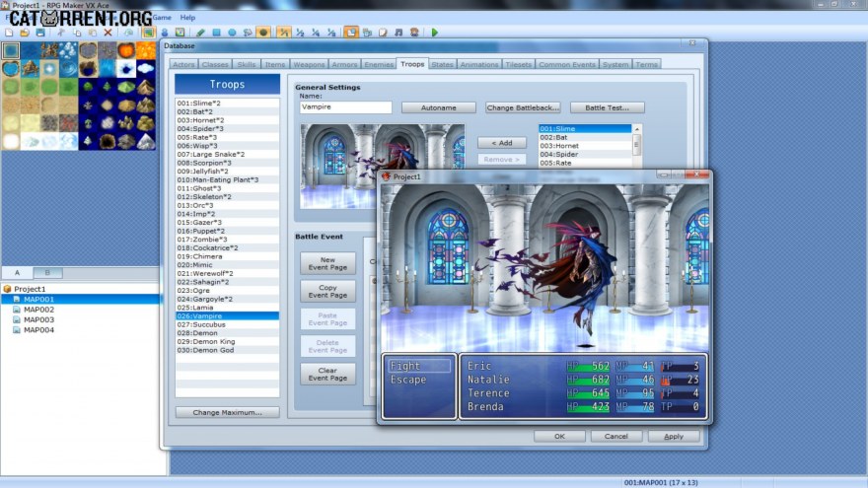Select the Pencil drawing tool
The image size is (868, 488).
tap(200, 33)
